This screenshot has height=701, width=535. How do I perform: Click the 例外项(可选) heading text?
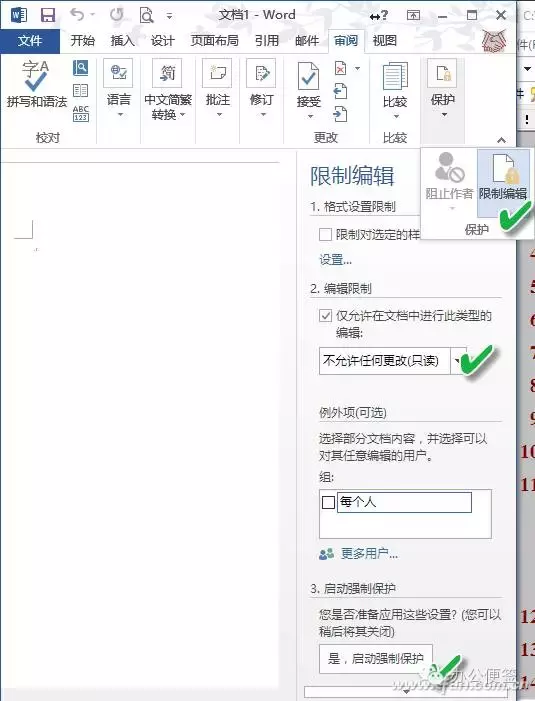[x=353, y=413]
